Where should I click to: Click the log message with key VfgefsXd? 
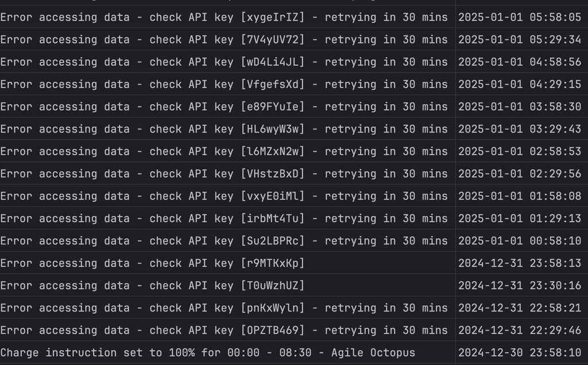point(224,84)
